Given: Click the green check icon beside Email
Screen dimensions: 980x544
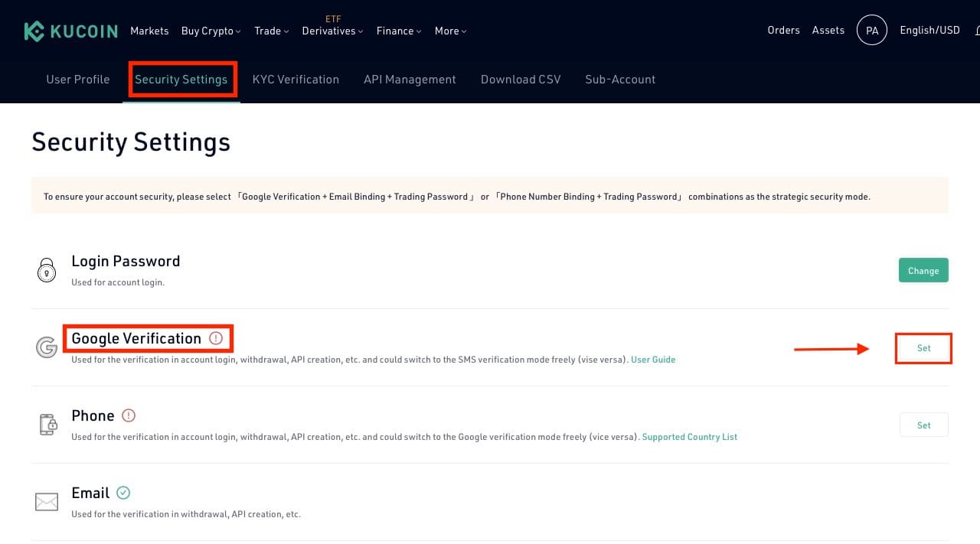Looking at the screenshot, I should [123, 493].
